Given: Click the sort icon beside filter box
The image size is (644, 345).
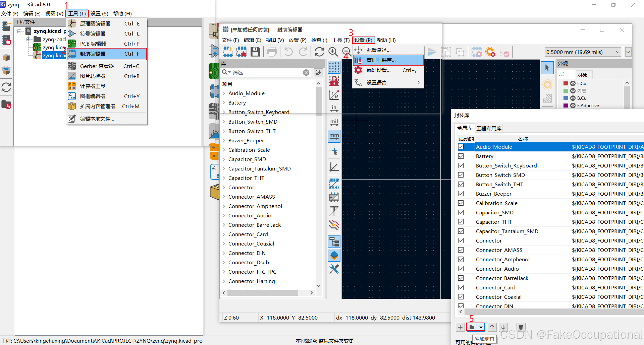Looking at the screenshot, I should point(318,72).
